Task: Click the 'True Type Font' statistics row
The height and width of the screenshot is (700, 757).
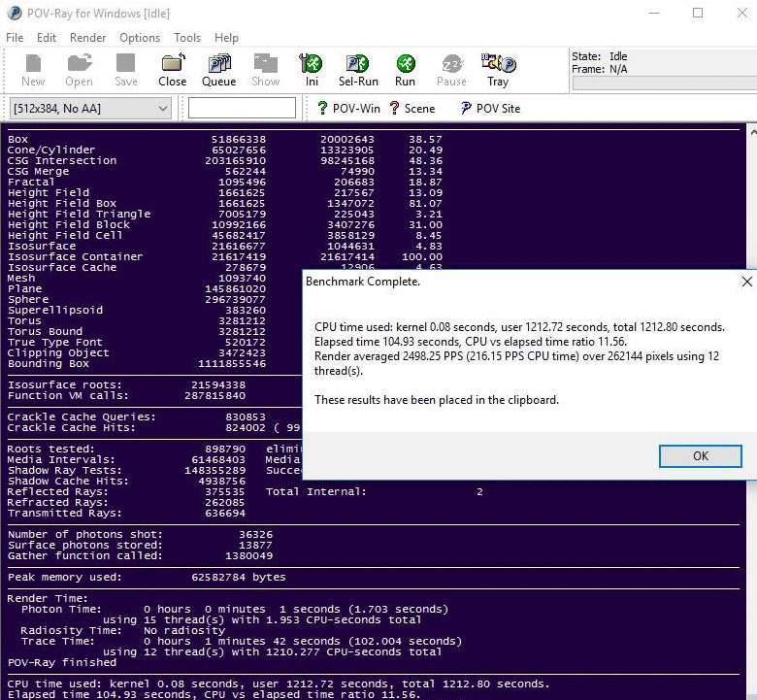Action: [137, 342]
